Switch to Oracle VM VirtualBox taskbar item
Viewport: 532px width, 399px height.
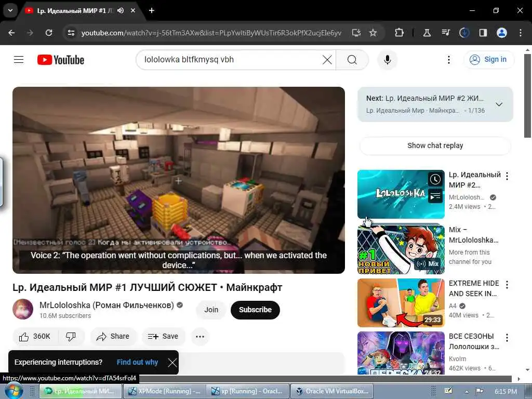(x=331, y=391)
